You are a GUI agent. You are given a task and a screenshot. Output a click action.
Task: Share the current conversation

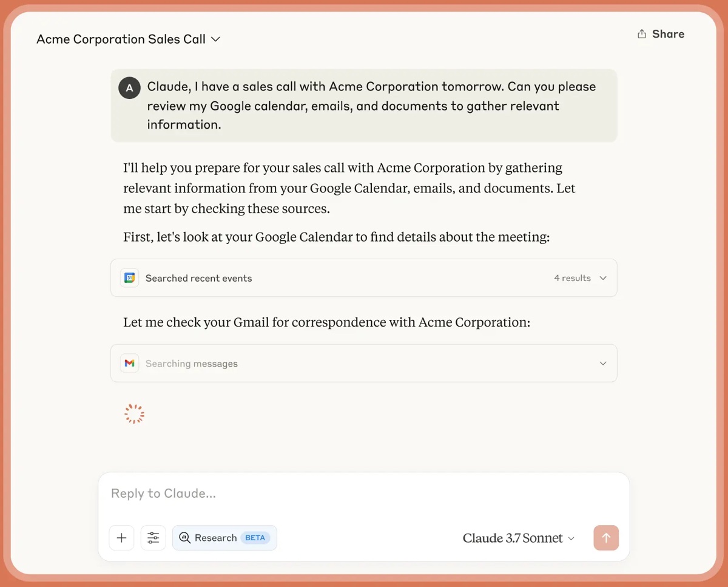point(661,33)
